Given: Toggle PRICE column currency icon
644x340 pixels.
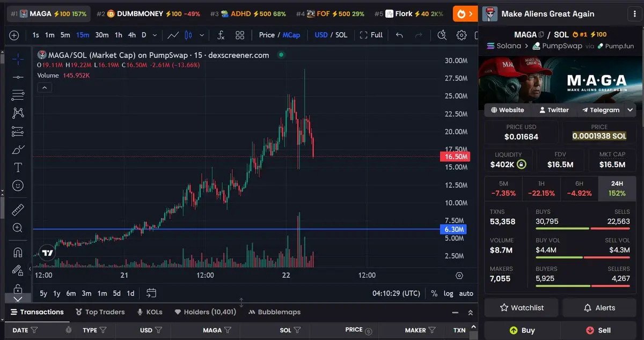Looking at the screenshot, I should coord(369,331).
